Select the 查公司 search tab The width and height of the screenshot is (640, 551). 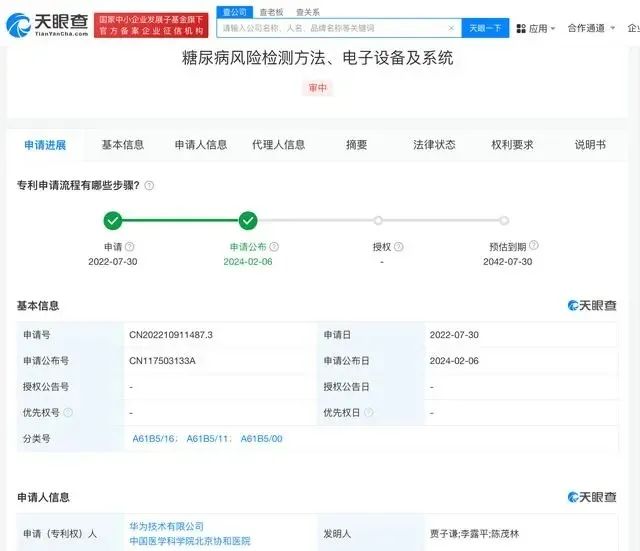coord(235,12)
